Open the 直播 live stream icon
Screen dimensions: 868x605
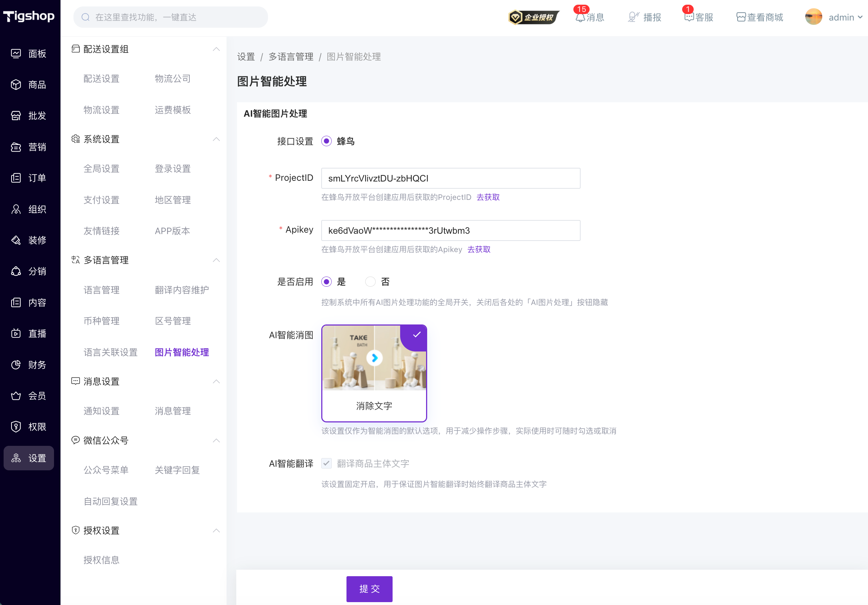[x=16, y=334]
